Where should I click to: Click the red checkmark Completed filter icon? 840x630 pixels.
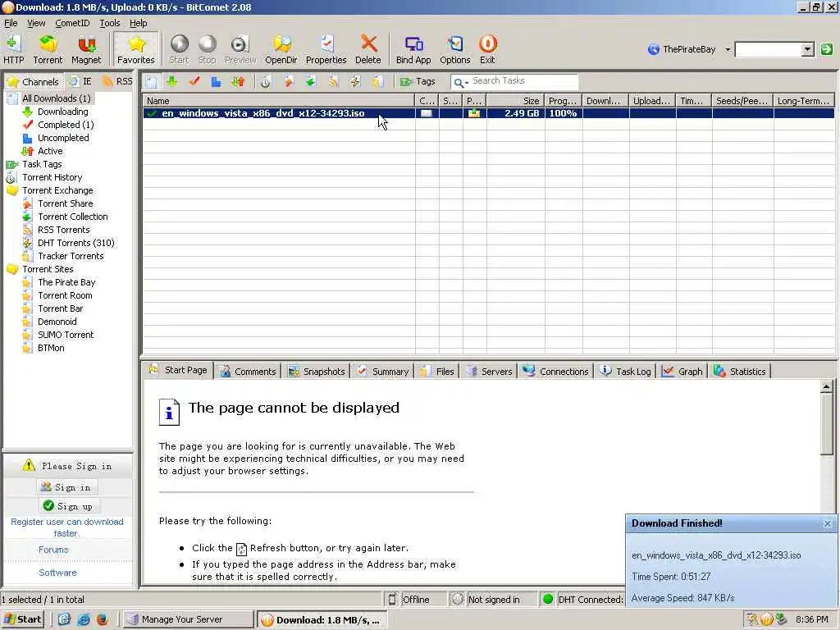click(x=194, y=81)
